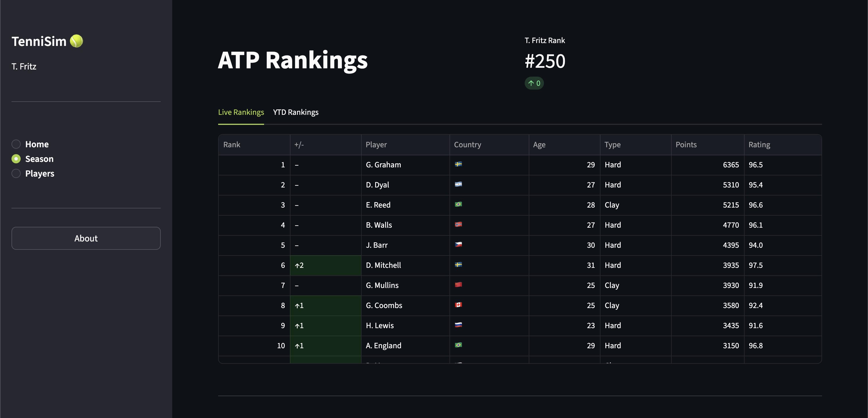Sort table by Points column header
The height and width of the screenshot is (418, 868).
[686, 145]
